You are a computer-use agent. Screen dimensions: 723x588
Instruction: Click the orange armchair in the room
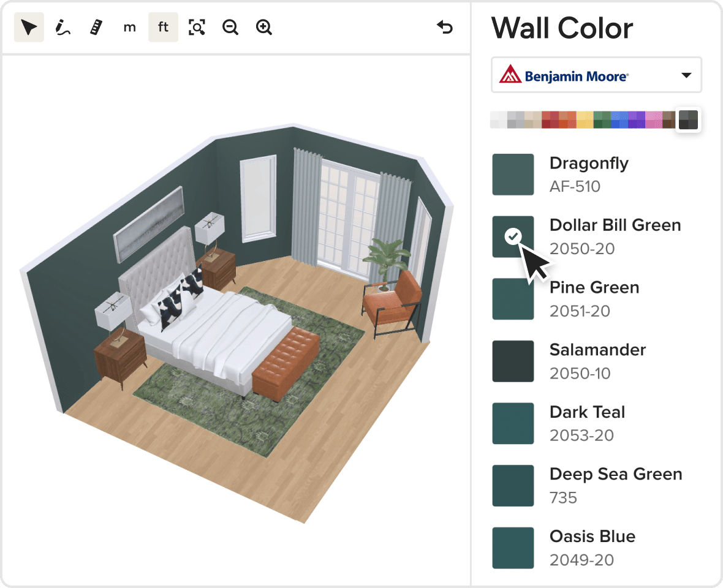tap(394, 300)
